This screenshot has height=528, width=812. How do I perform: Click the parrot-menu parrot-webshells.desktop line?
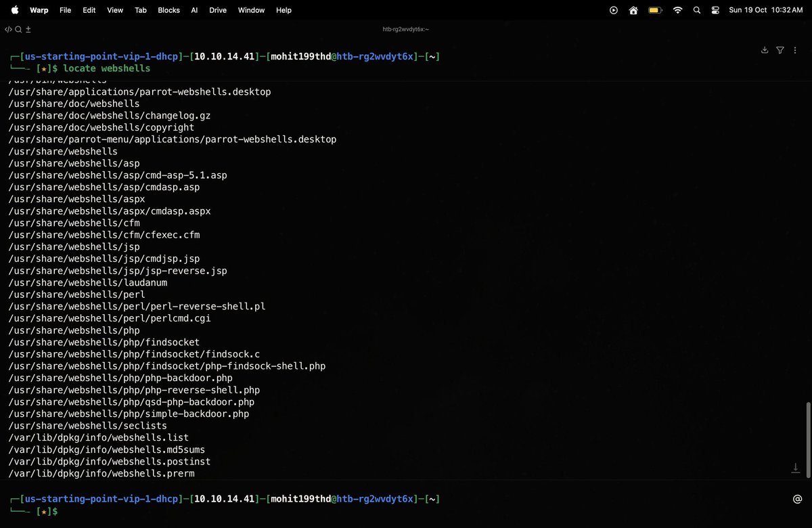click(x=173, y=139)
